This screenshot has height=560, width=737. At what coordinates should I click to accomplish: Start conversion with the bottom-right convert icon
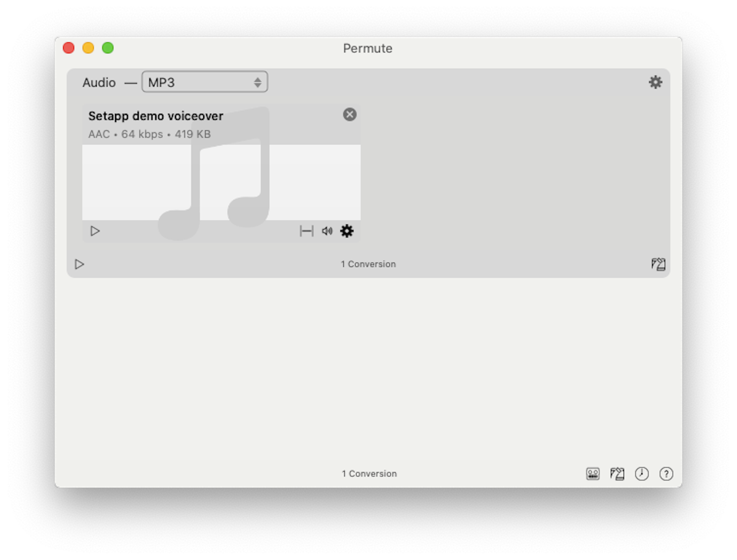pos(617,474)
